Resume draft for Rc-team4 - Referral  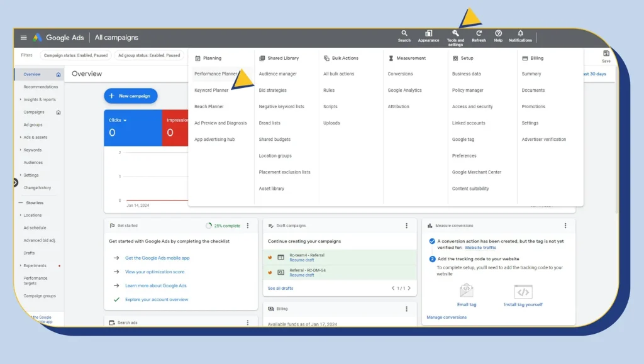[x=301, y=260]
